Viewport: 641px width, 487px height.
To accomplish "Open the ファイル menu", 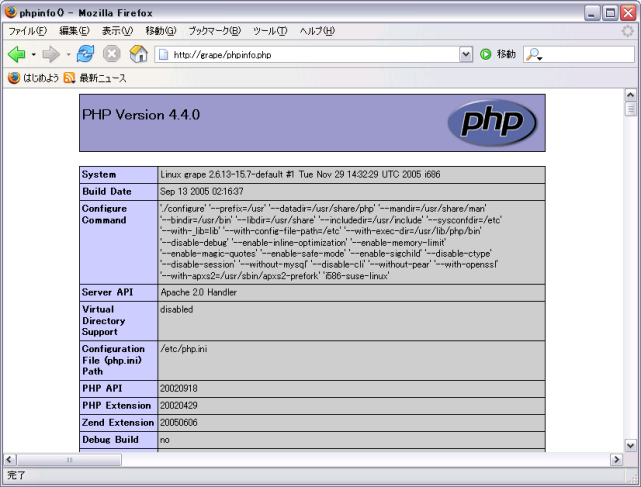I will 27,31.
